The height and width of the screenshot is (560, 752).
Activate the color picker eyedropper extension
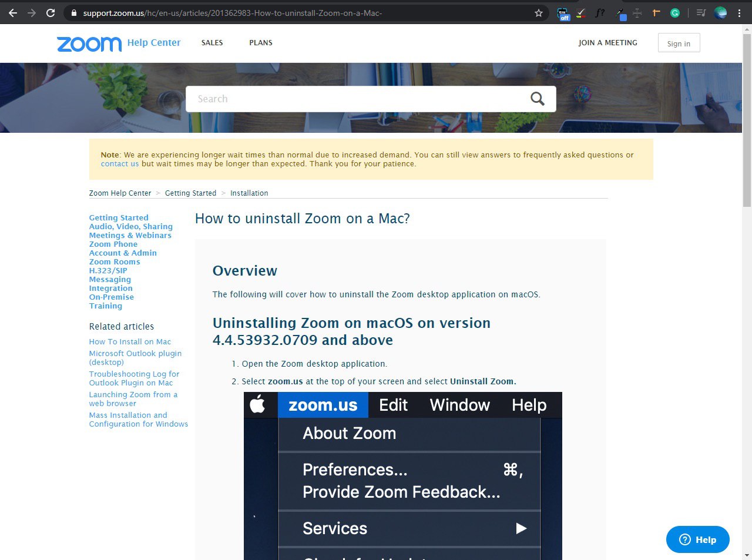(x=620, y=14)
